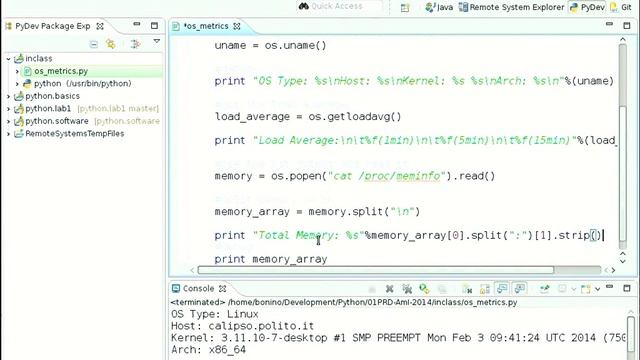Click the console relaunch/debug green icon
The width and height of the screenshot is (640, 360).
click(x=424, y=289)
